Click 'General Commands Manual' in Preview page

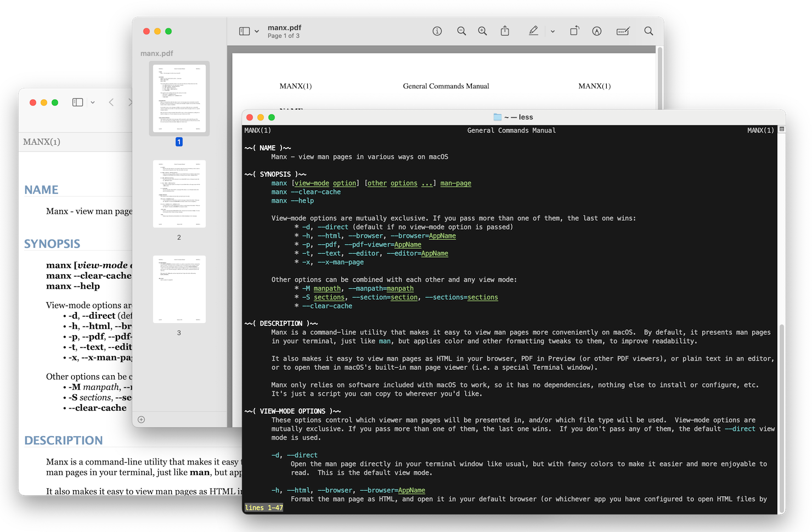(446, 86)
